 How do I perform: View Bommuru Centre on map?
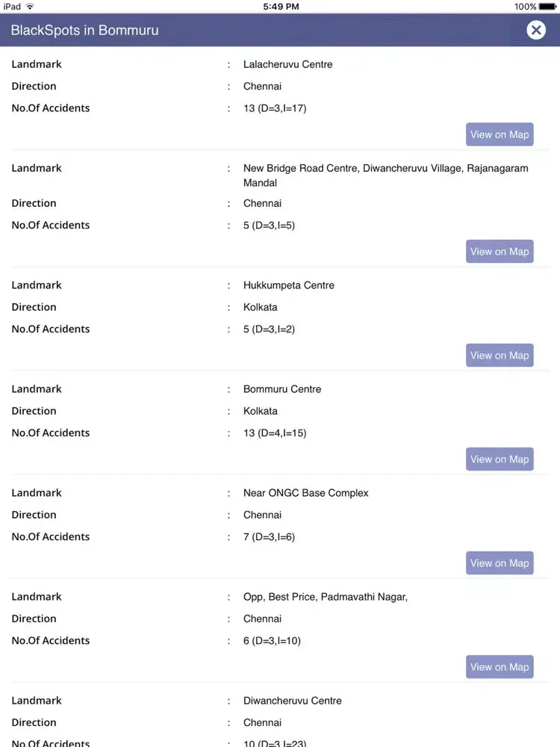(500, 459)
